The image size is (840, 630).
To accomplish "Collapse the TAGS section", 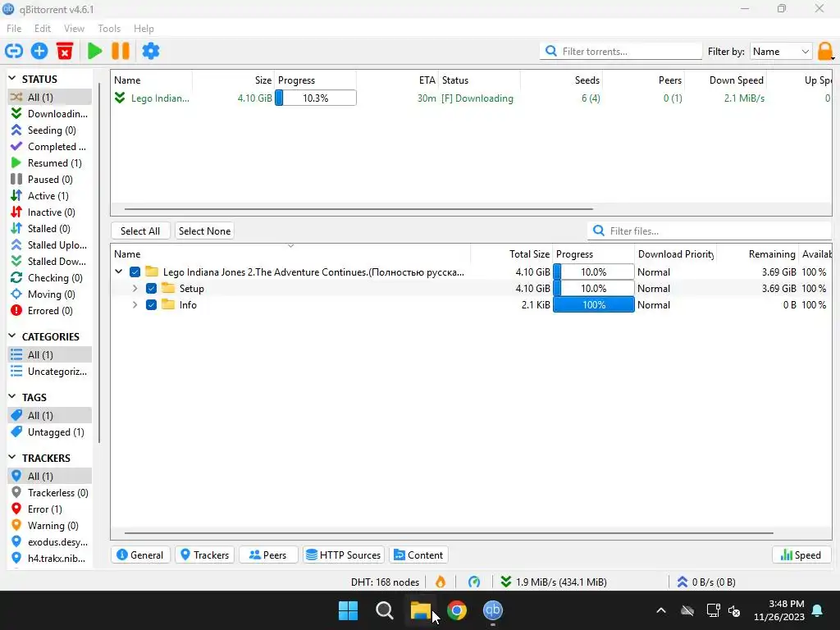I will point(12,396).
